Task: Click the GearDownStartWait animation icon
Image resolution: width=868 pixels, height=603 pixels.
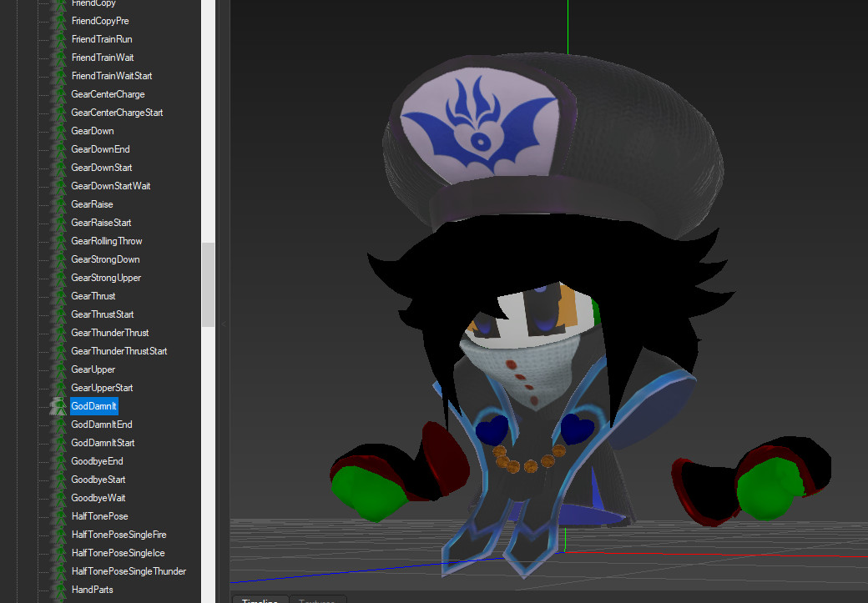Action: 58,186
